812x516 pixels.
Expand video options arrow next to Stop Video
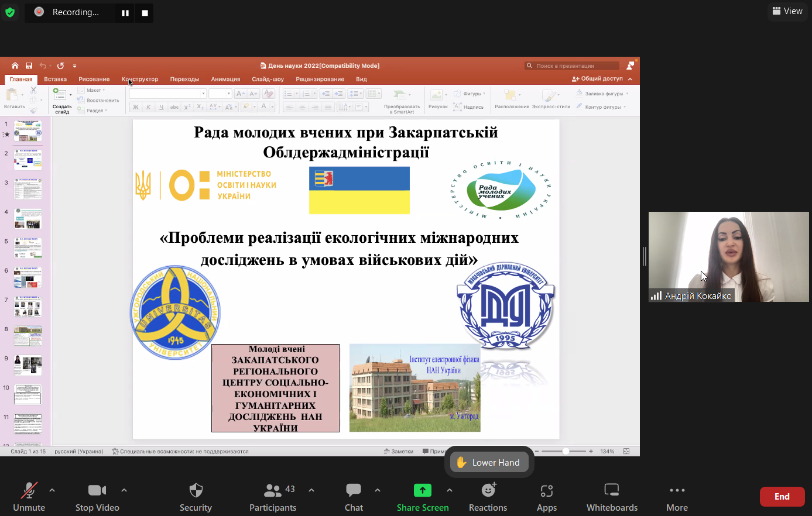[124, 490]
